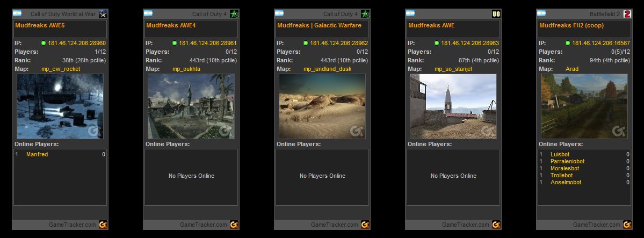The height and width of the screenshot is (238, 644).
Task: Click the Argentina flag on Mudfreaks AWE4 card
Action: (x=148, y=13)
